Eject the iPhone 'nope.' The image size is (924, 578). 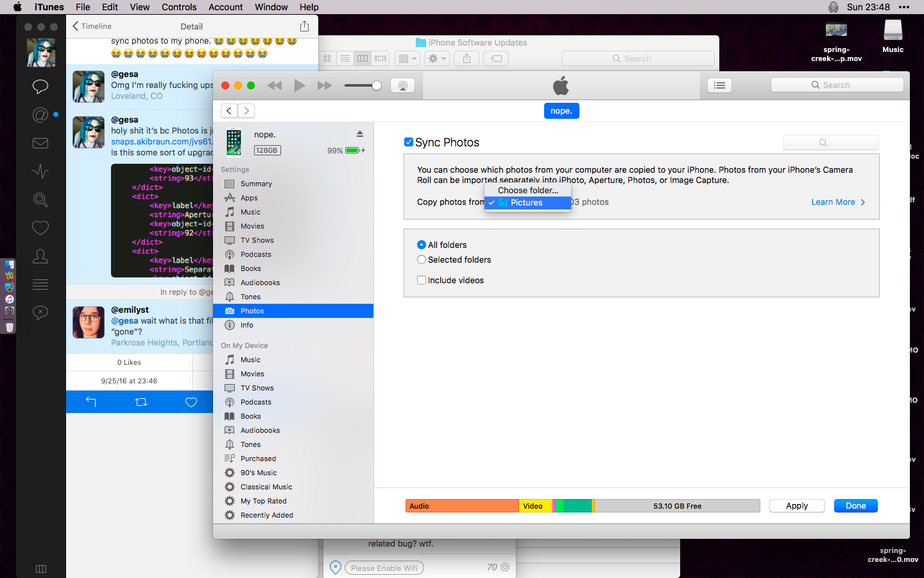360,134
